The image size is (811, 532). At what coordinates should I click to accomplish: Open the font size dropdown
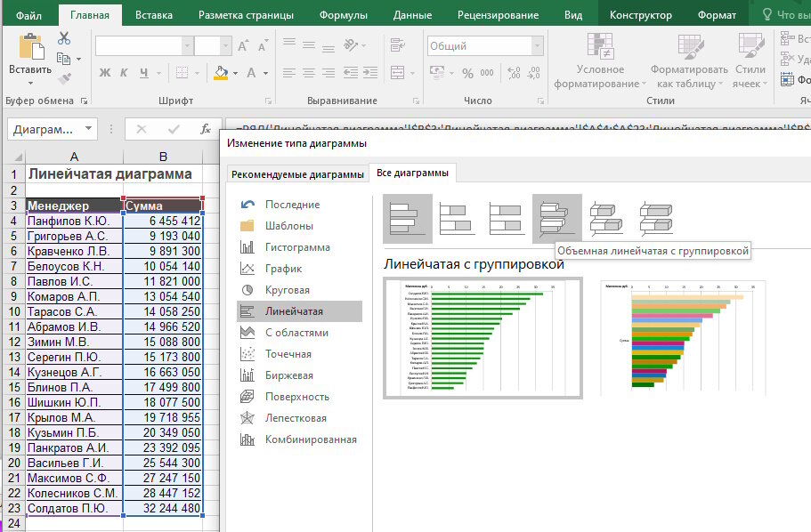pyautogui.click(x=225, y=46)
